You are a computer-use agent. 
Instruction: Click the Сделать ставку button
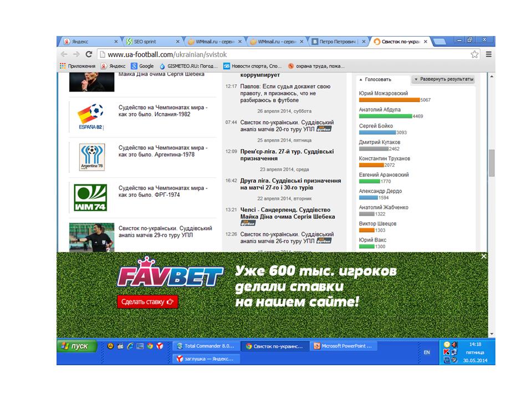147,301
